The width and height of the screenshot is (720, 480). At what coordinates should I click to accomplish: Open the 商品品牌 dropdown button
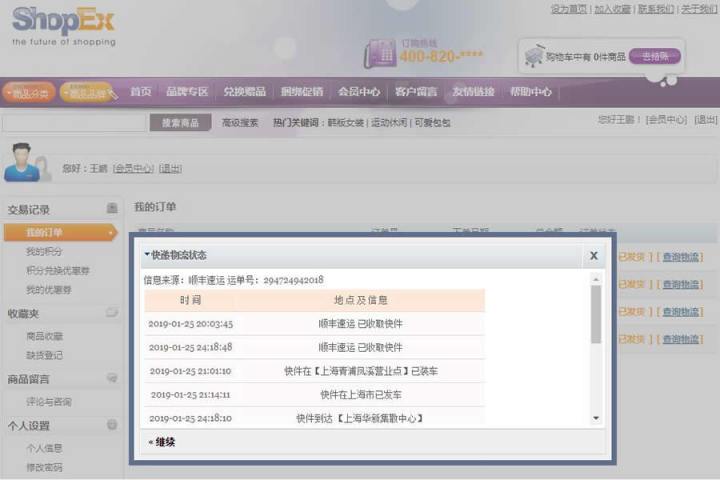pos(88,92)
